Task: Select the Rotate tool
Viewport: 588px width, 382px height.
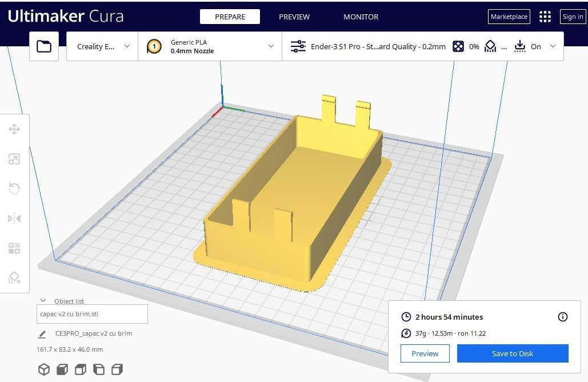Action: [14, 188]
